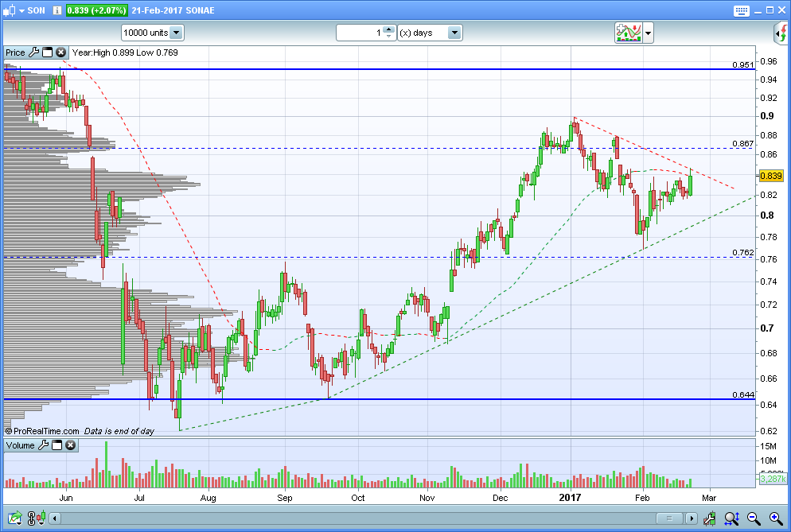
Task: Click the Volume panel label
Action: pyautogui.click(x=20, y=445)
